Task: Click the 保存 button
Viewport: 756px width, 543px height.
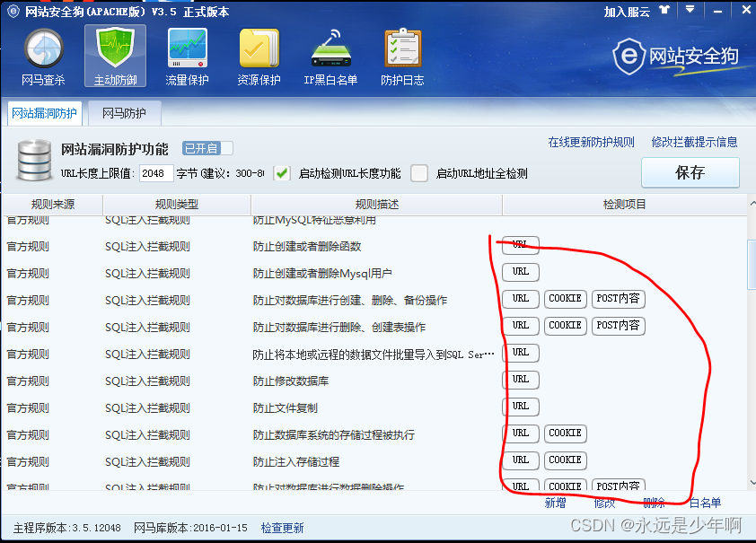Action: coord(690,172)
